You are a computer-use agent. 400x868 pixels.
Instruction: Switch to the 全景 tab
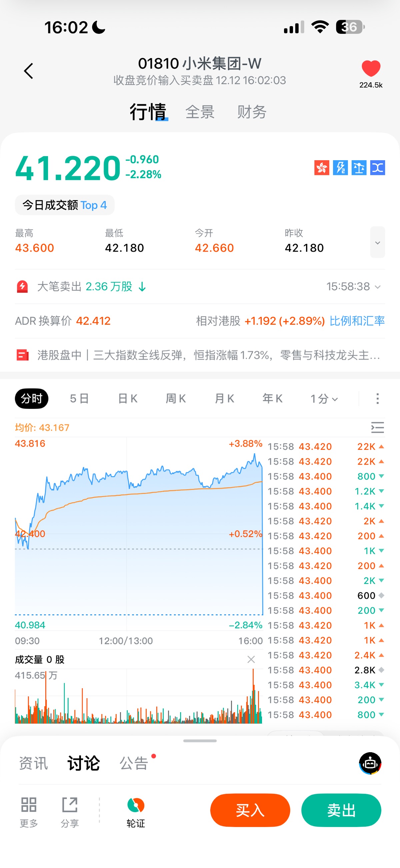(x=200, y=112)
